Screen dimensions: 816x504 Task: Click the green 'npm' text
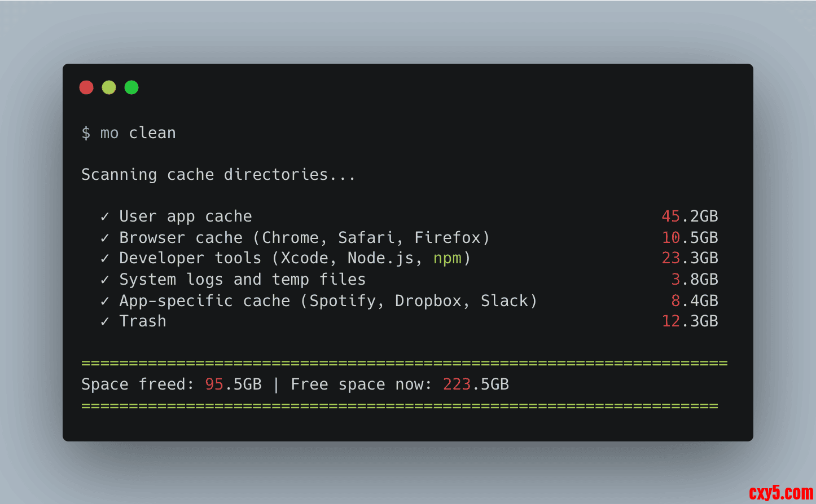click(x=448, y=258)
